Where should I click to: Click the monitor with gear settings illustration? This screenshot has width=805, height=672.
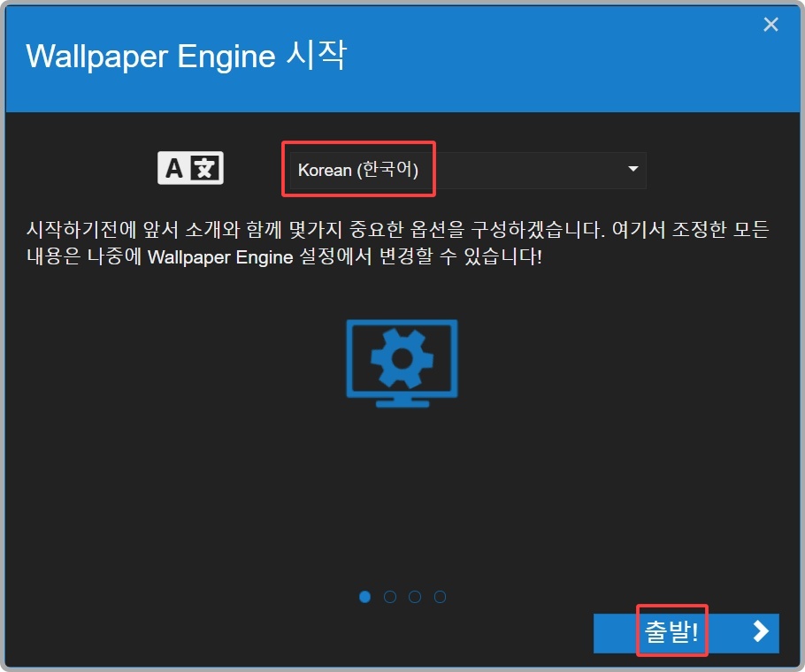coord(402,363)
